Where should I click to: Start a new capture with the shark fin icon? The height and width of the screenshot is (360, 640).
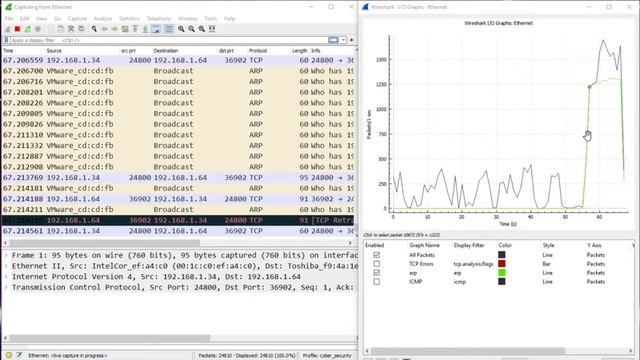(x=8, y=29)
